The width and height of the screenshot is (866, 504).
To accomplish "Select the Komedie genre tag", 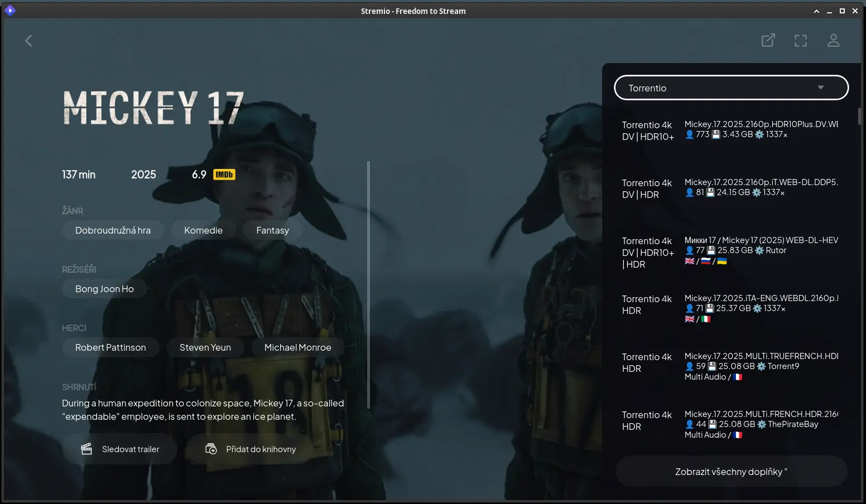I will pos(203,230).
